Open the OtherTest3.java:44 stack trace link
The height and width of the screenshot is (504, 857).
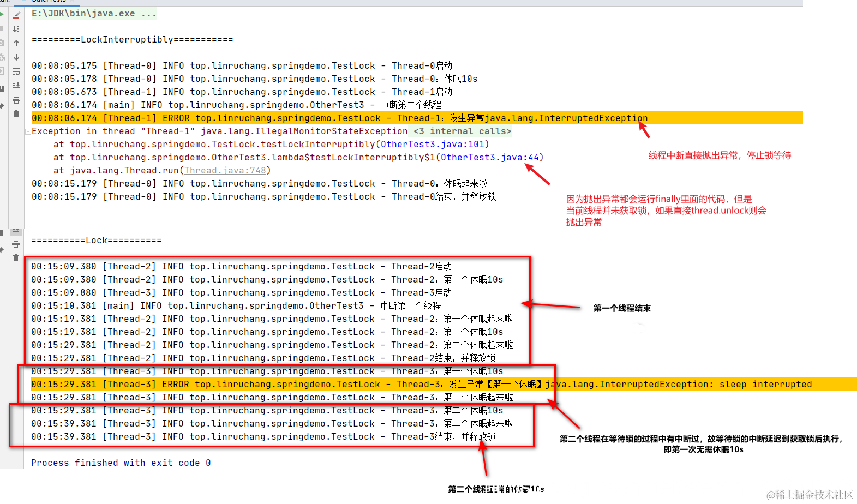(490, 158)
